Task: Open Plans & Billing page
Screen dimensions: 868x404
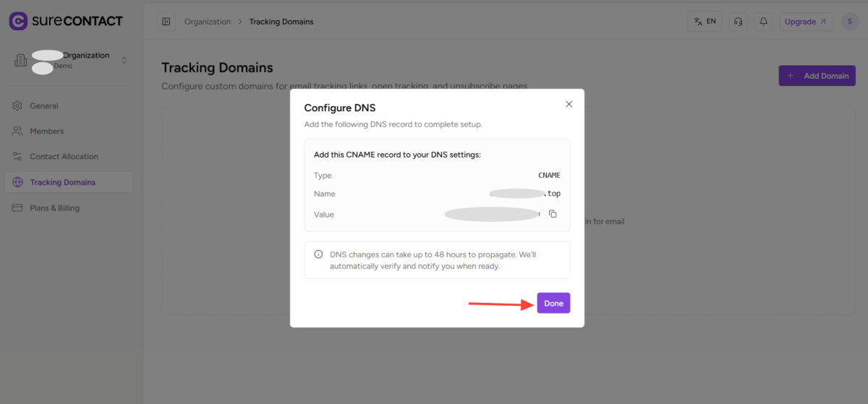Action: point(54,208)
